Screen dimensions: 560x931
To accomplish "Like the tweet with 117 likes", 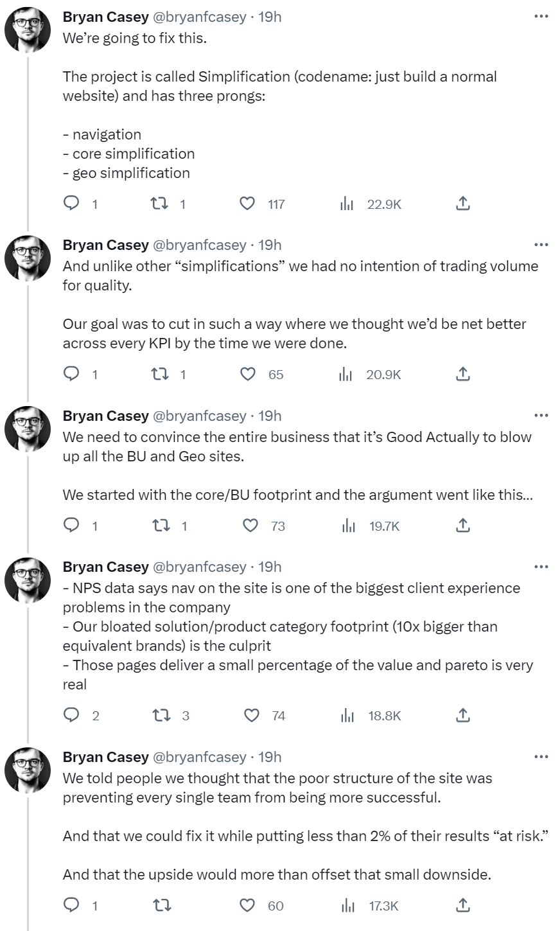I will pos(247,204).
